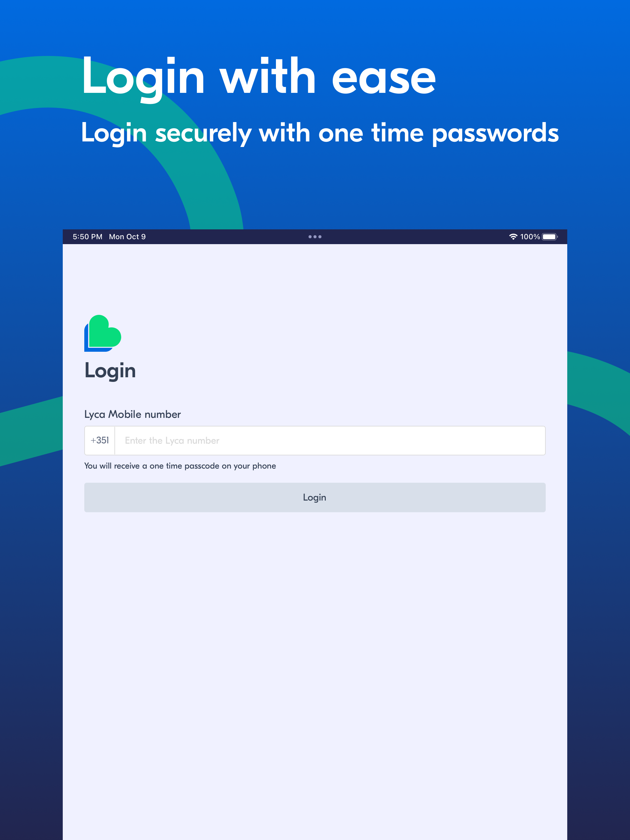630x840 pixels.
Task: Click the Lyca Mobile heart logo
Action: tap(103, 333)
